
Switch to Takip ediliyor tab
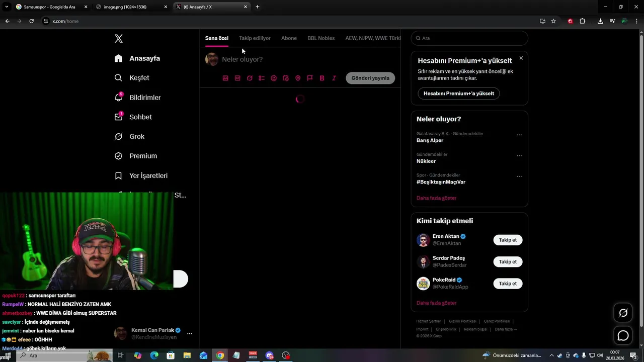click(255, 38)
